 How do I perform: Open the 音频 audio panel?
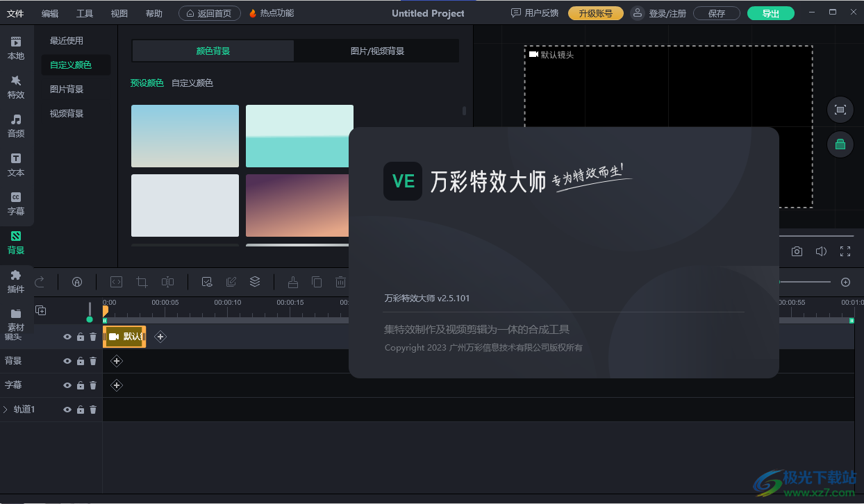pos(16,126)
